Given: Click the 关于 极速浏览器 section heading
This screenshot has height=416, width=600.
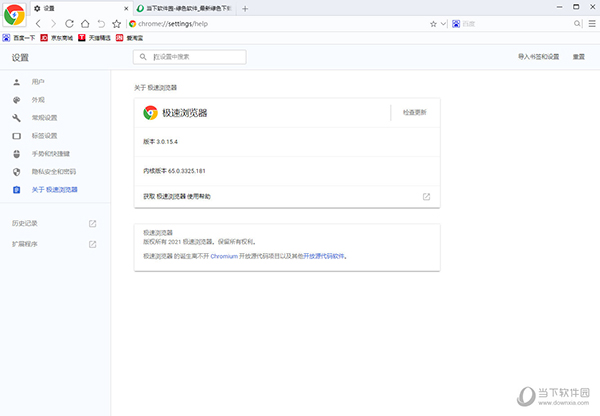Looking at the screenshot, I should click(155, 88).
